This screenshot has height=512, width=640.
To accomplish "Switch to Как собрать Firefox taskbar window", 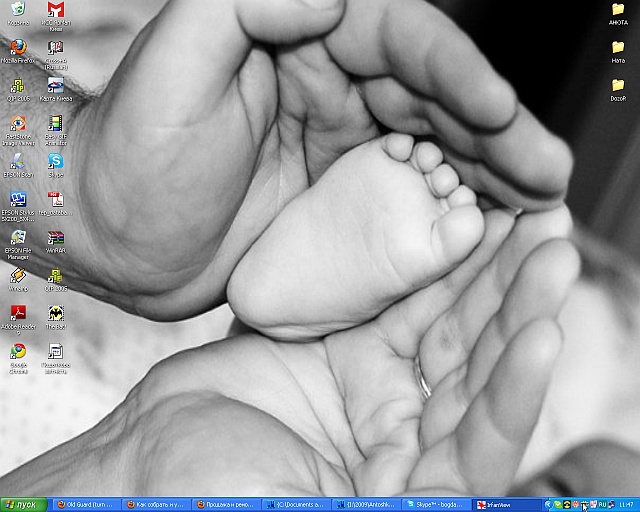I will 157,505.
